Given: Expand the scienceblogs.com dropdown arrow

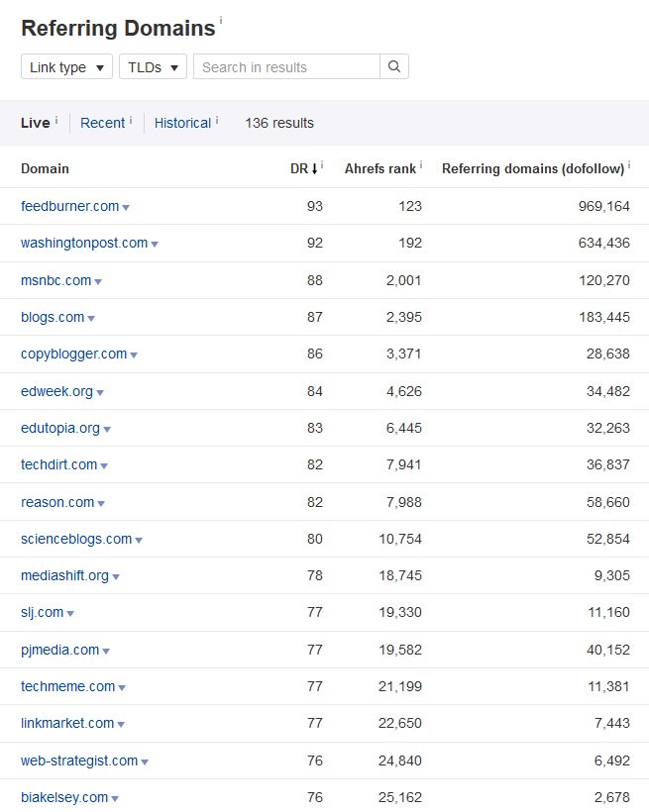Looking at the screenshot, I should click(139, 540).
